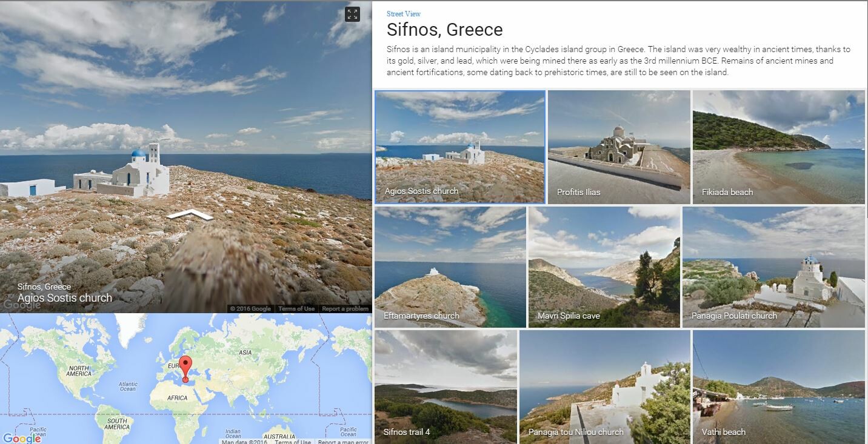Viewport: 868px width, 444px height.
Task: View the Fikiada beach thumbnail
Action: 778,147
